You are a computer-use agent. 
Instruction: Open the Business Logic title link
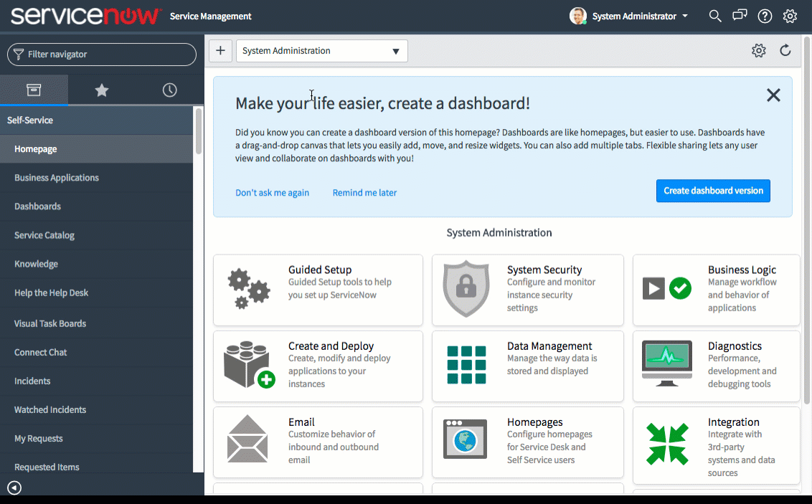pos(742,270)
